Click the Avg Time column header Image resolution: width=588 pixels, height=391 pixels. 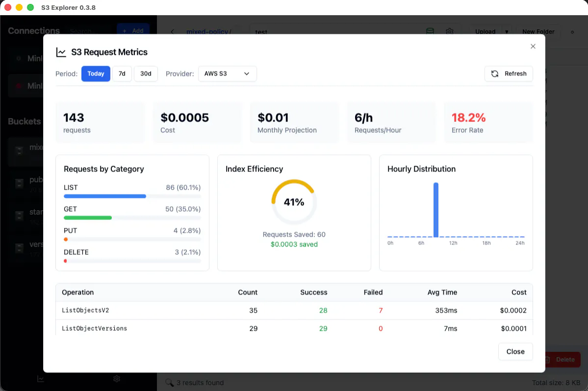click(442, 293)
